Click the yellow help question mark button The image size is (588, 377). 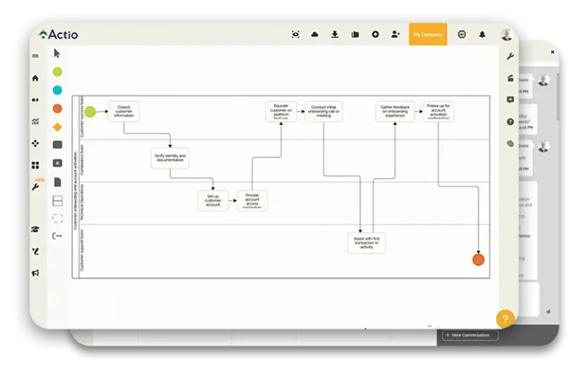505,318
